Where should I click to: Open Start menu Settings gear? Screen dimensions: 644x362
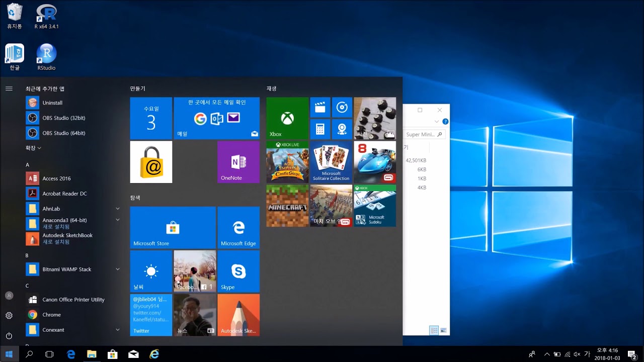point(9,316)
